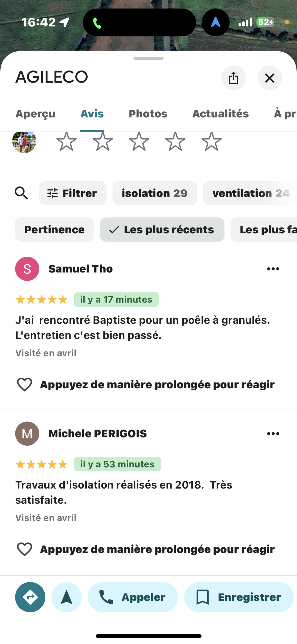This screenshot has width=297, height=644.
Task: Select the 'Les plus récents' sort chip
Action: tap(162, 229)
